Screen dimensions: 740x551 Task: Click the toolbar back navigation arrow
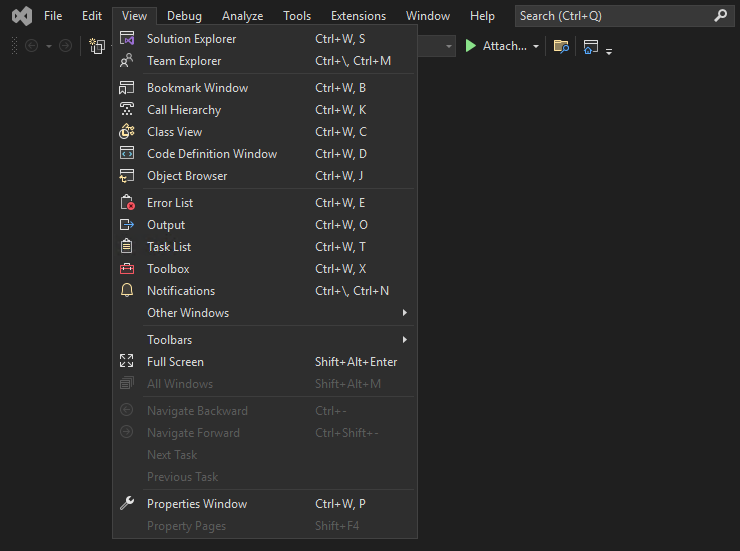31,46
